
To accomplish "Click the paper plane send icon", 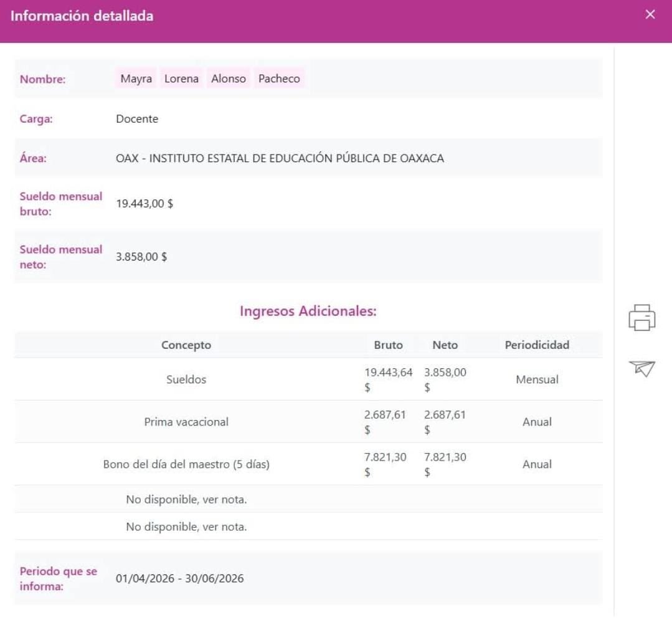I will point(641,368).
